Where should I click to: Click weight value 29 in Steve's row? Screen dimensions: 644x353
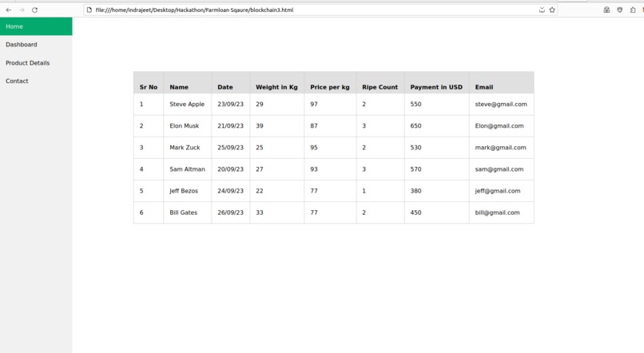[260, 105]
